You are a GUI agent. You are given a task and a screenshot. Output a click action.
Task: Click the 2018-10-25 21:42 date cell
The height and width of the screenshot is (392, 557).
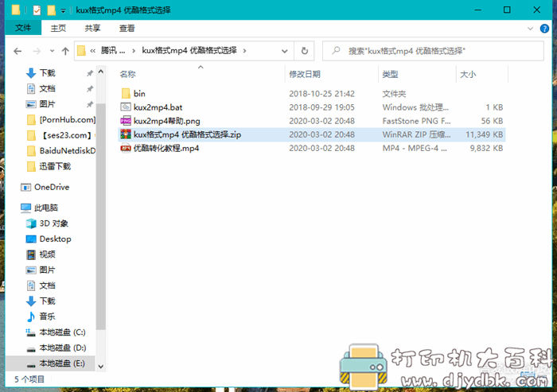321,94
